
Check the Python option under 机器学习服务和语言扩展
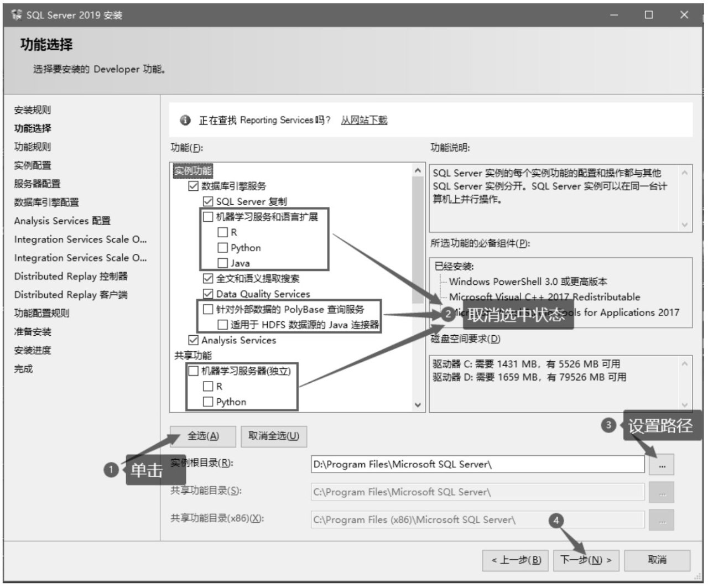tap(223, 248)
